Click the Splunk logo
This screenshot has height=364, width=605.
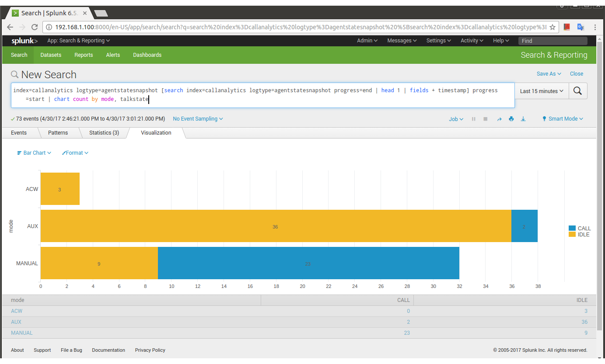(24, 41)
